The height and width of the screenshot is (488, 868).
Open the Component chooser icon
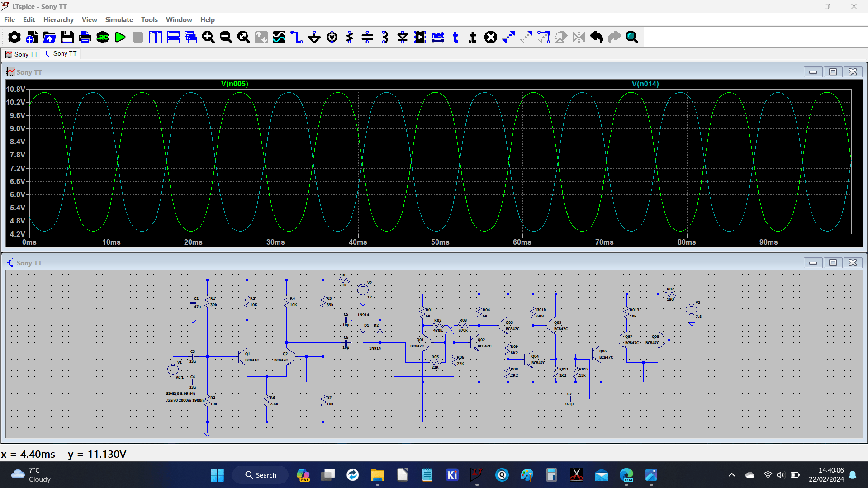coord(420,37)
